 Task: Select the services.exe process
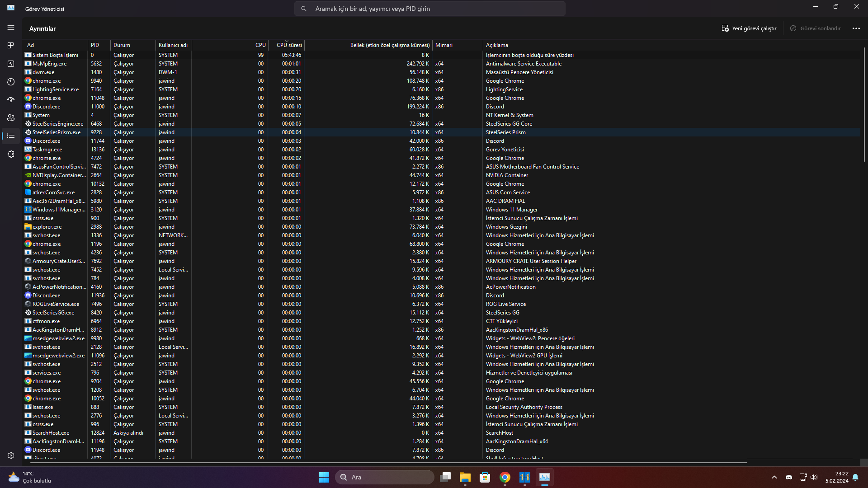(x=441, y=373)
